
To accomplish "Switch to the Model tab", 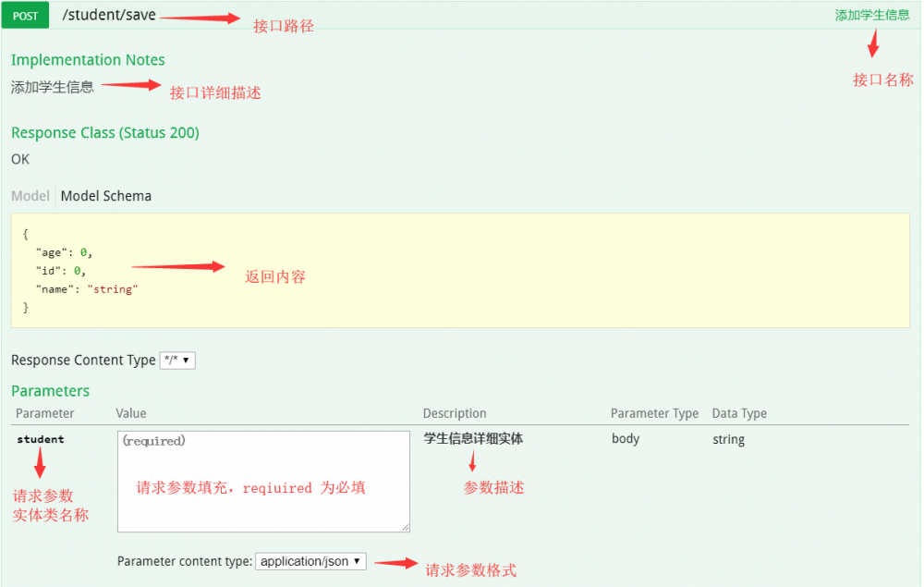I will 30,195.
